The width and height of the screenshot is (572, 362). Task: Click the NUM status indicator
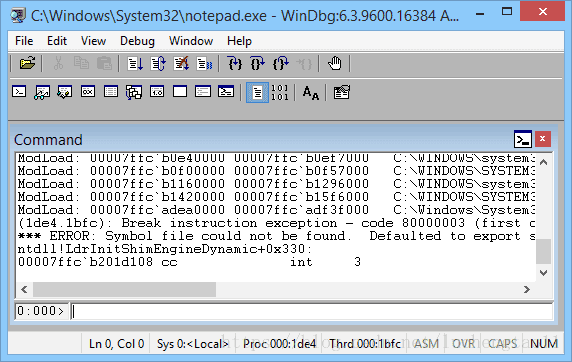544,344
